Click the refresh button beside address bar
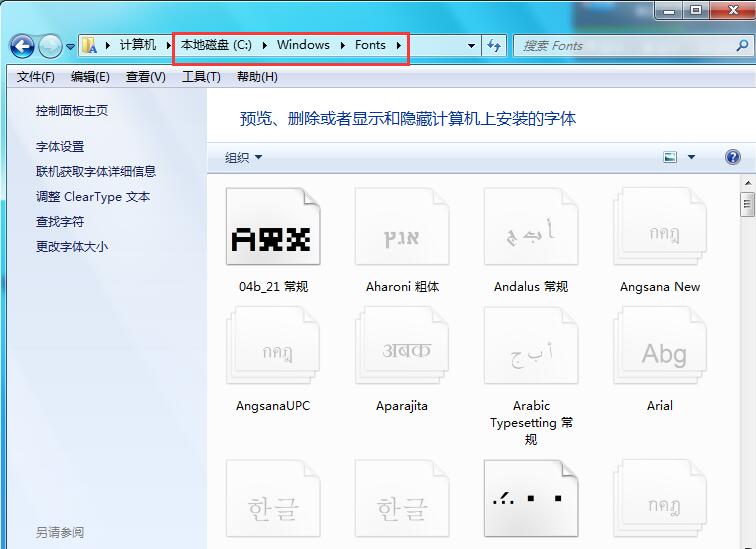 tap(494, 46)
